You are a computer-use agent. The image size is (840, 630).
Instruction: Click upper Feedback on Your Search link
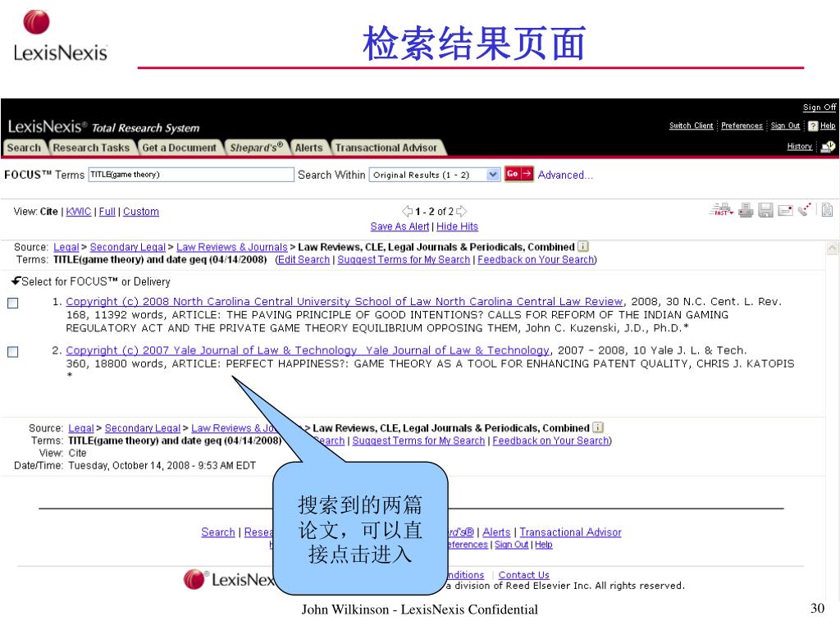(536, 260)
